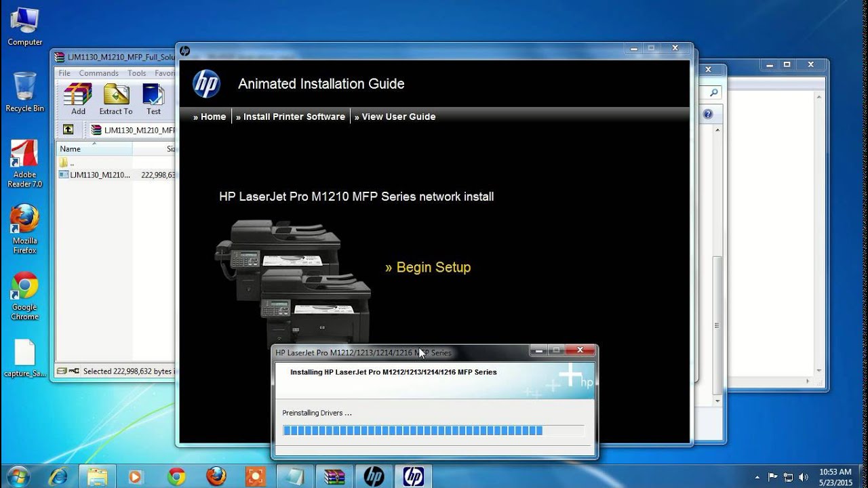The height and width of the screenshot is (488, 868).
Task: Open Internet Explorer from taskbar
Action: tap(58, 476)
